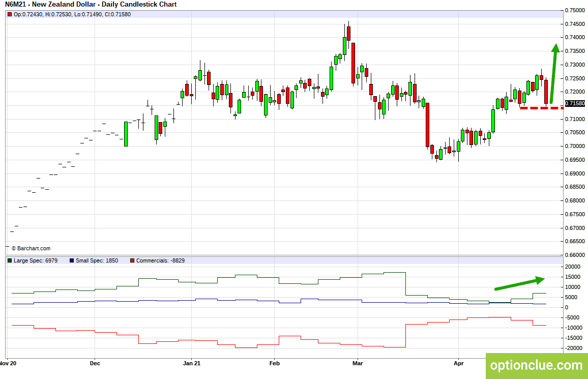
Task: Click the 0.74500 price axis label
Action: (575, 24)
